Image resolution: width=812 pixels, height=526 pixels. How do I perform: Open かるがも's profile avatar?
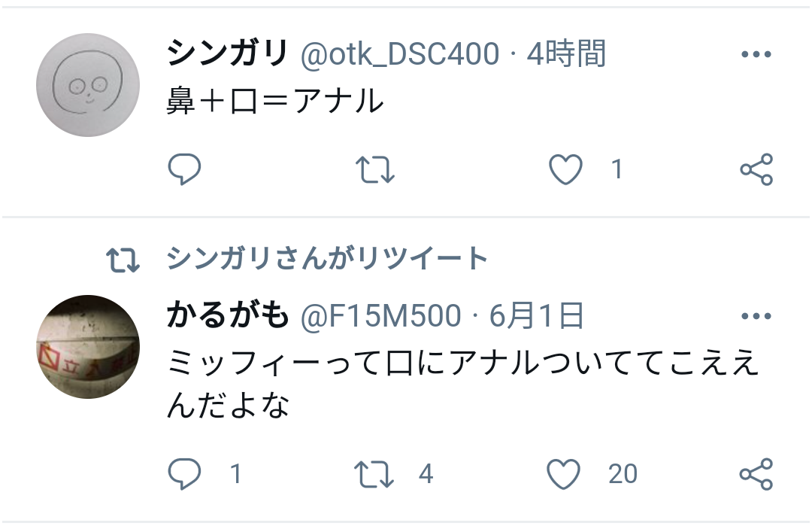click(x=88, y=347)
